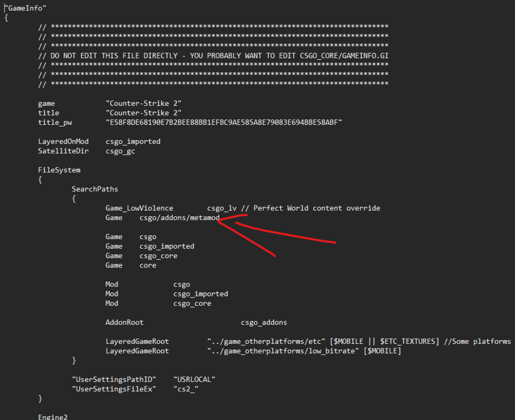The height and width of the screenshot is (420, 515).
Task: Click the Game core value
Action: [148, 265]
